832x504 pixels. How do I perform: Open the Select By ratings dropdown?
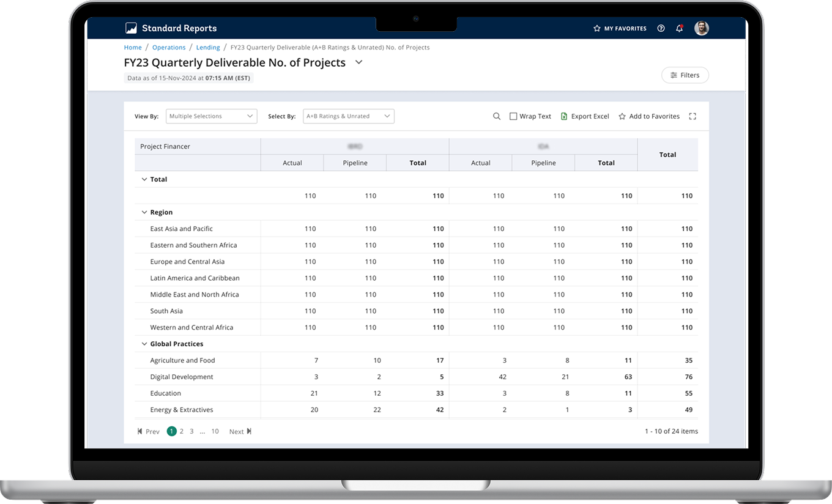tap(348, 116)
